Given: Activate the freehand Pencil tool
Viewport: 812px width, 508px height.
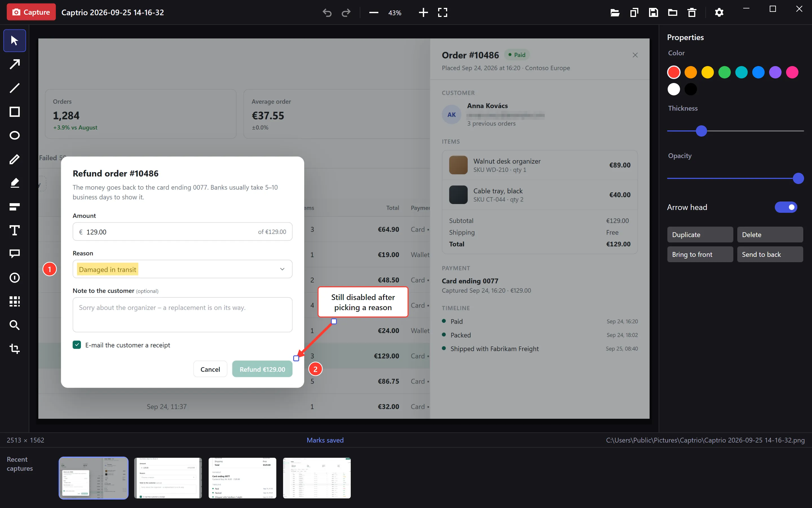Looking at the screenshot, I should click(x=14, y=159).
